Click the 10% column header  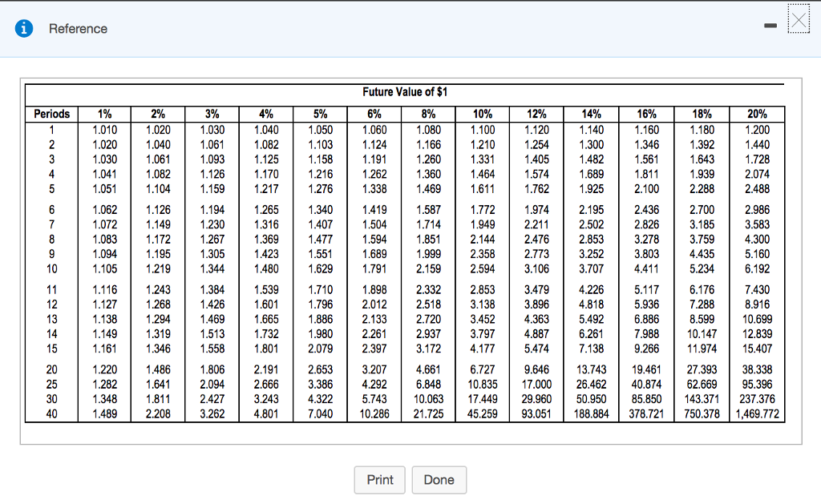pyautogui.click(x=483, y=114)
